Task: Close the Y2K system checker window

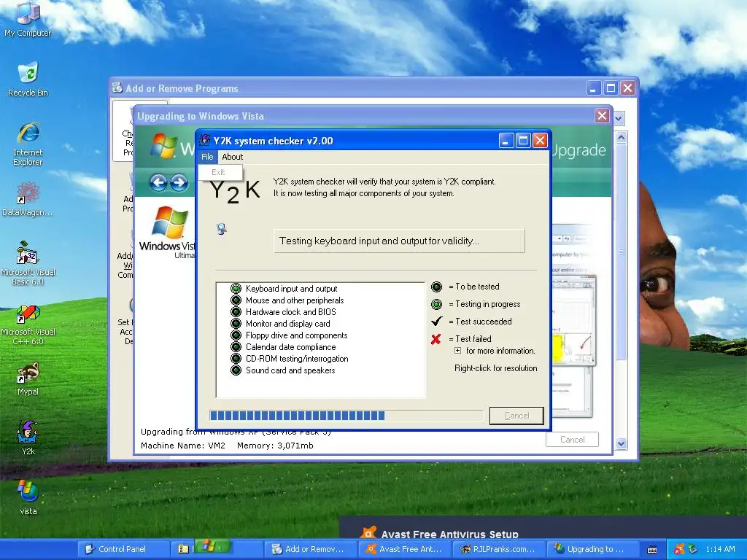Action: click(540, 141)
